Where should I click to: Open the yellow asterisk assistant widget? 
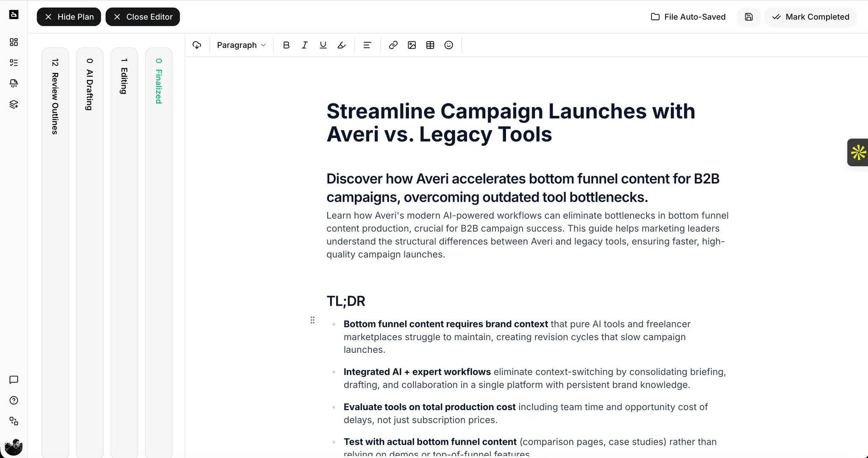pos(858,152)
